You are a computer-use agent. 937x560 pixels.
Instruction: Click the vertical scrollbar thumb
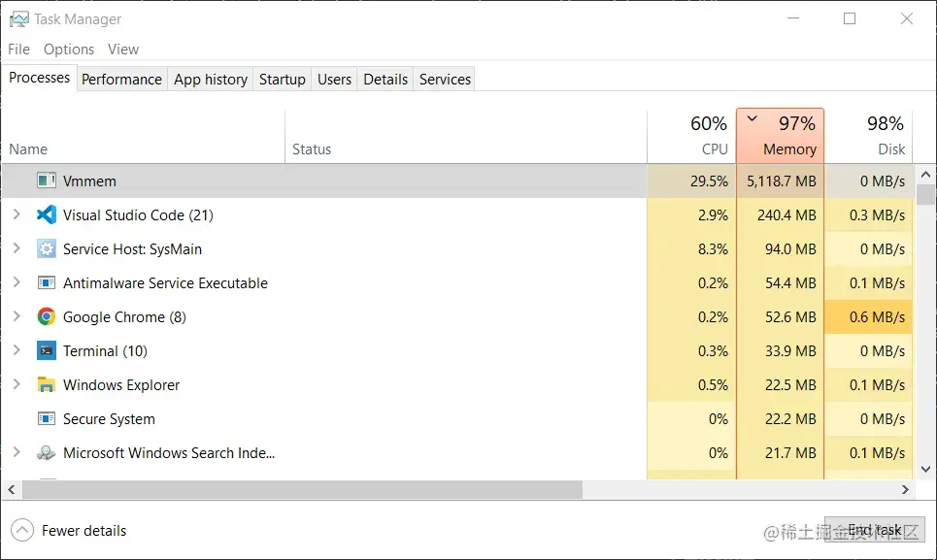coord(925,195)
